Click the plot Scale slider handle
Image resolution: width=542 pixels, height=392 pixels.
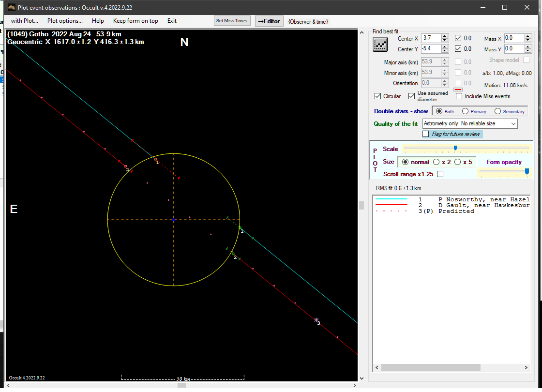[455, 148]
